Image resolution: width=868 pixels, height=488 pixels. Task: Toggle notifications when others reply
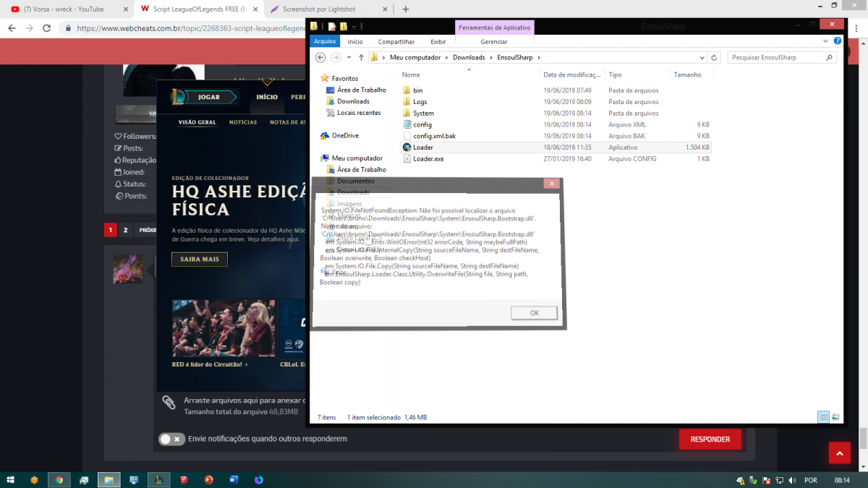click(x=171, y=439)
